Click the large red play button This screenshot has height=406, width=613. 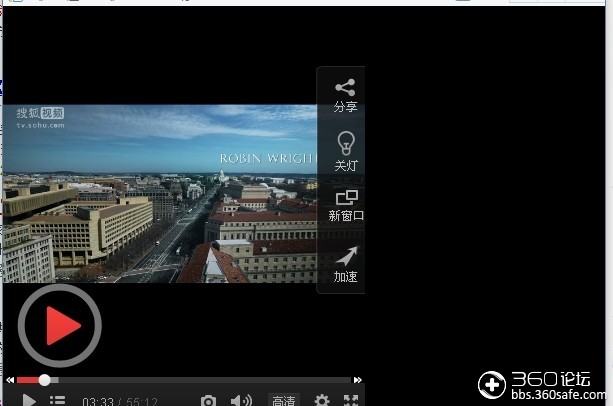pyautogui.click(x=60, y=326)
